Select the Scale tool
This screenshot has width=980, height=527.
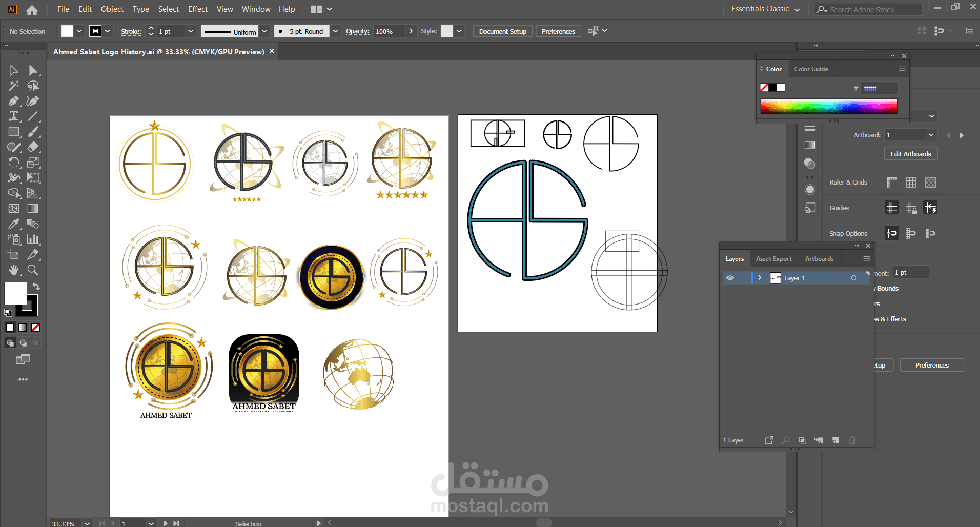pyautogui.click(x=33, y=163)
